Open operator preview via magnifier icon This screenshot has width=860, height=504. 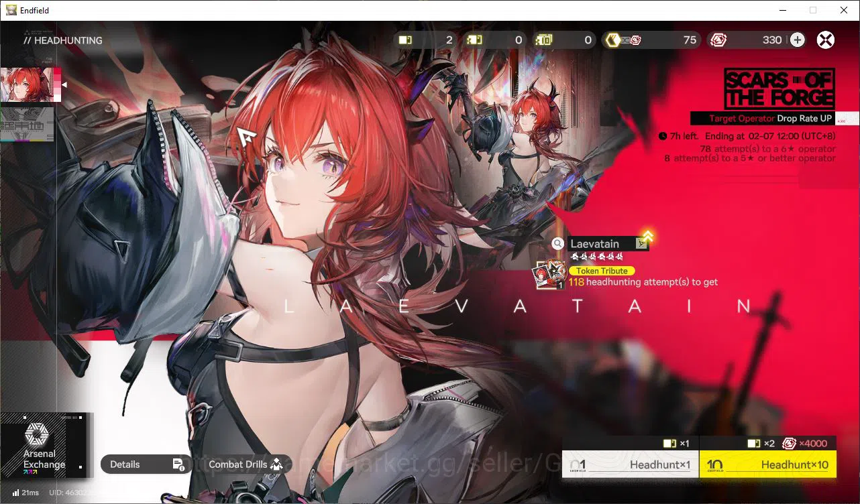[x=557, y=244]
